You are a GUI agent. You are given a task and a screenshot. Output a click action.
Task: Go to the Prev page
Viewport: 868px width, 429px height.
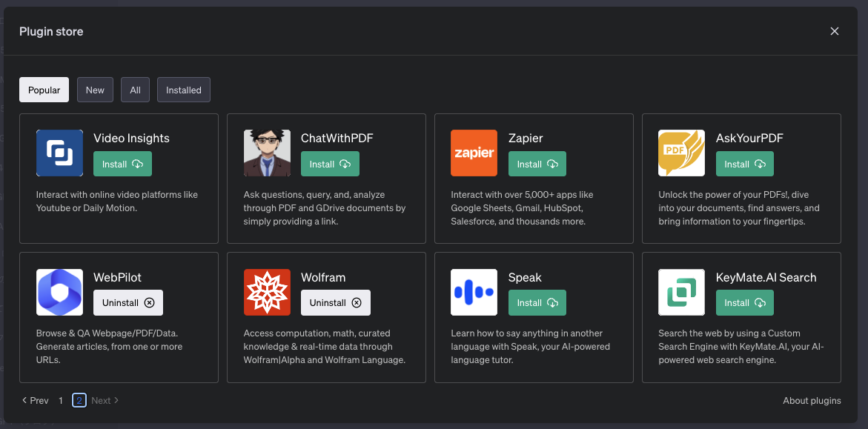pyautogui.click(x=35, y=400)
